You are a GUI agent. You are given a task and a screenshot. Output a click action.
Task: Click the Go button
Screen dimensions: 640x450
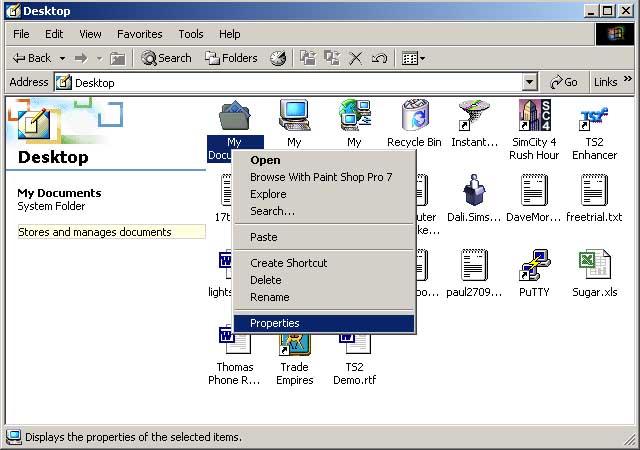(564, 82)
